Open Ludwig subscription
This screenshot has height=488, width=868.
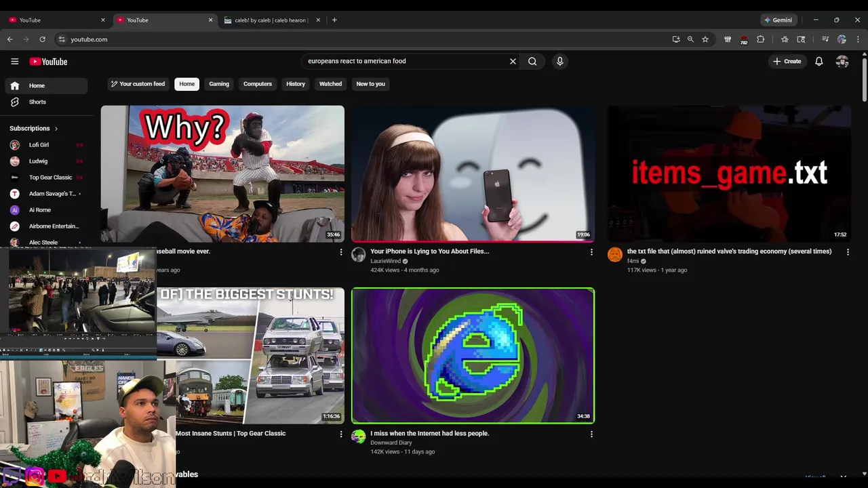46,161
